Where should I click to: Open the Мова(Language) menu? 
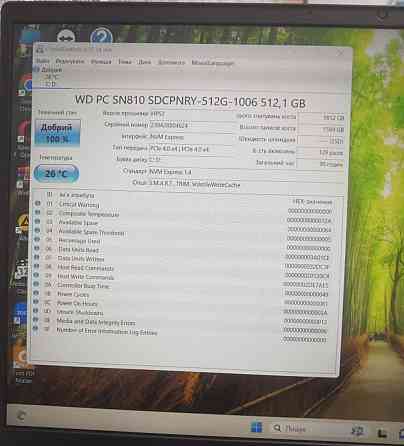pyautogui.click(x=212, y=63)
